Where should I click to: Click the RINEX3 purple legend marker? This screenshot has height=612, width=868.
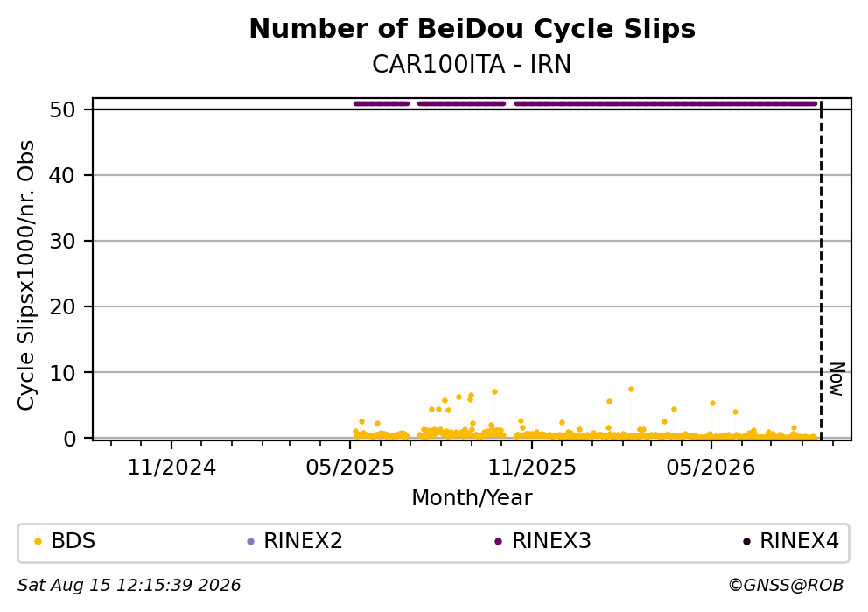[498, 542]
